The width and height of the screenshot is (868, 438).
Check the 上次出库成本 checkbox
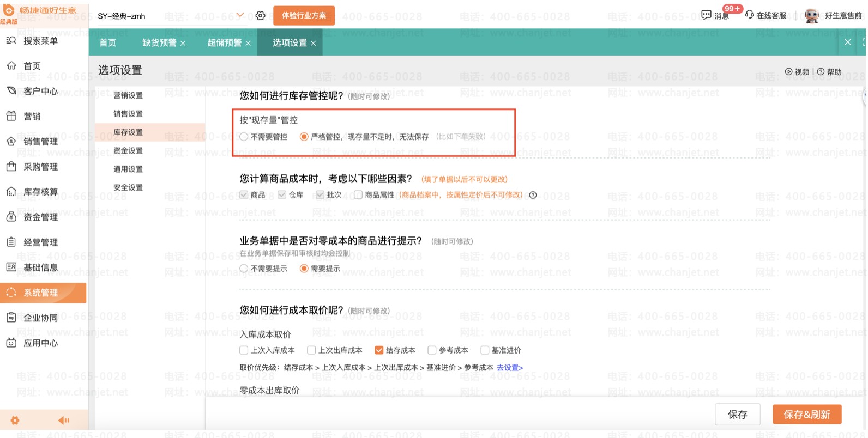[x=311, y=350]
